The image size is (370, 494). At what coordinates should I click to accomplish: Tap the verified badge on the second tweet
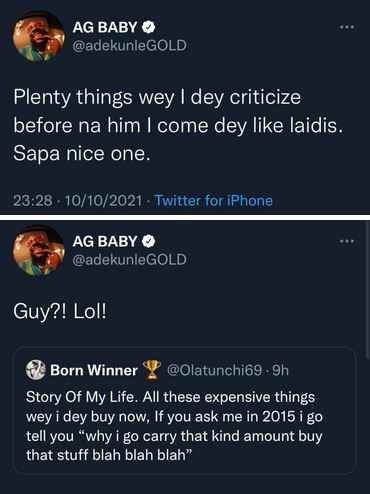[149, 241]
